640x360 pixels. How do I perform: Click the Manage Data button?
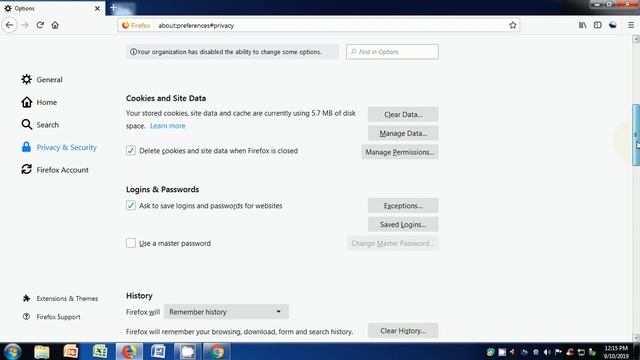pos(403,133)
